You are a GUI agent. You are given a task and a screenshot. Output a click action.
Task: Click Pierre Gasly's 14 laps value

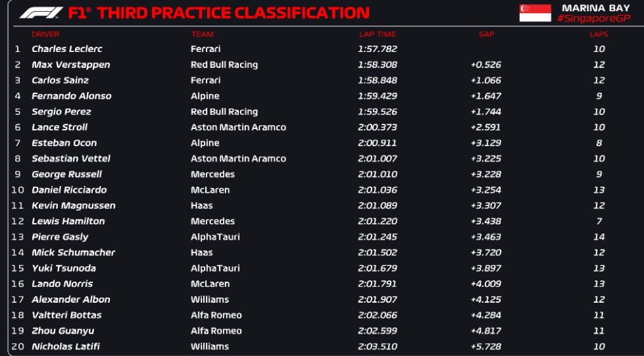coord(599,237)
